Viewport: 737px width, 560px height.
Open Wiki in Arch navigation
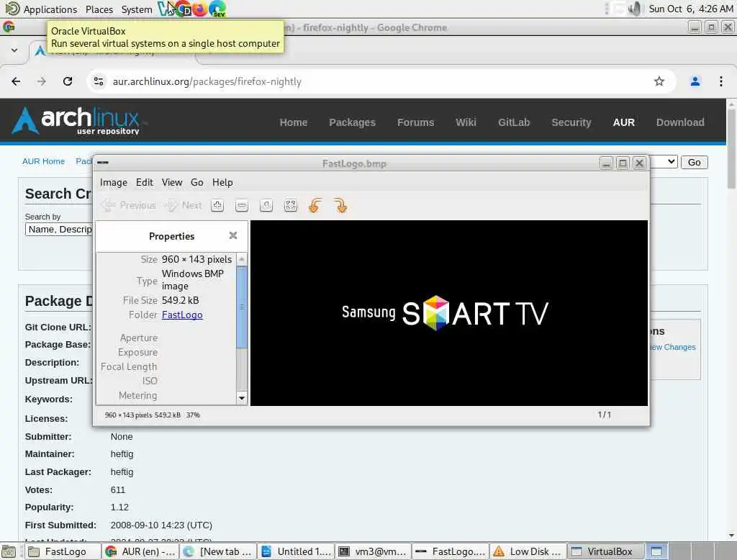coord(466,122)
